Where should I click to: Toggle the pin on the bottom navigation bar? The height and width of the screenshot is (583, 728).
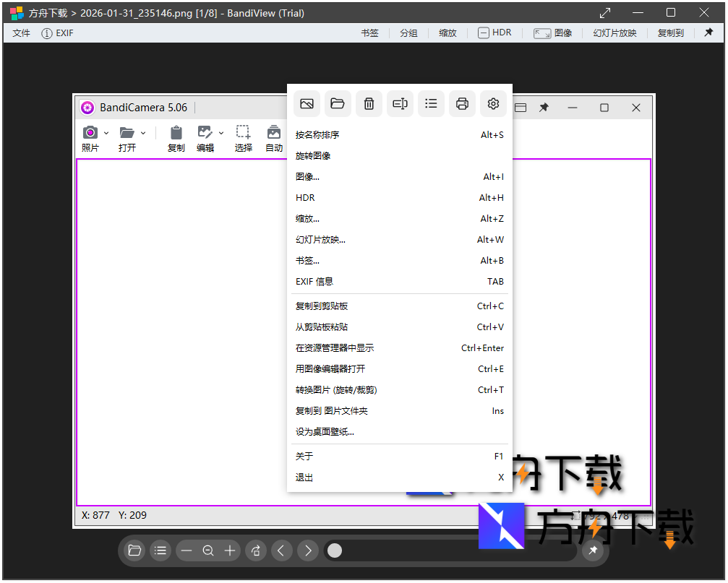pos(593,550)
